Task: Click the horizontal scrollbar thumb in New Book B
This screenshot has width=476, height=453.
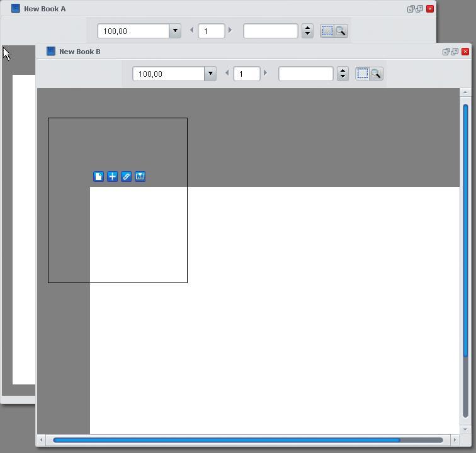Action: click(227, 440)
